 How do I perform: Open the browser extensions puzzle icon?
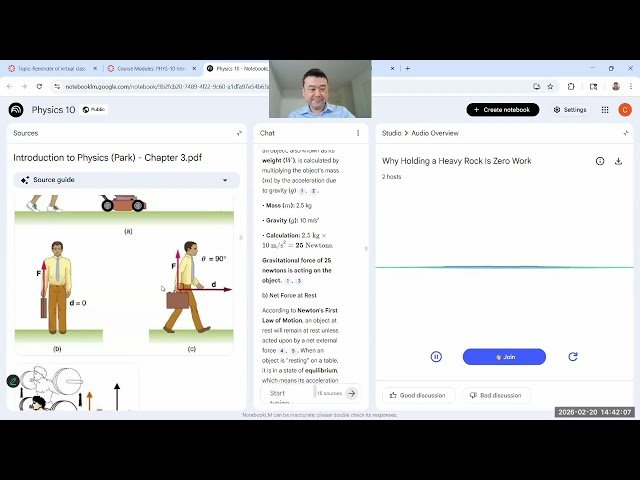click(571, 87)
